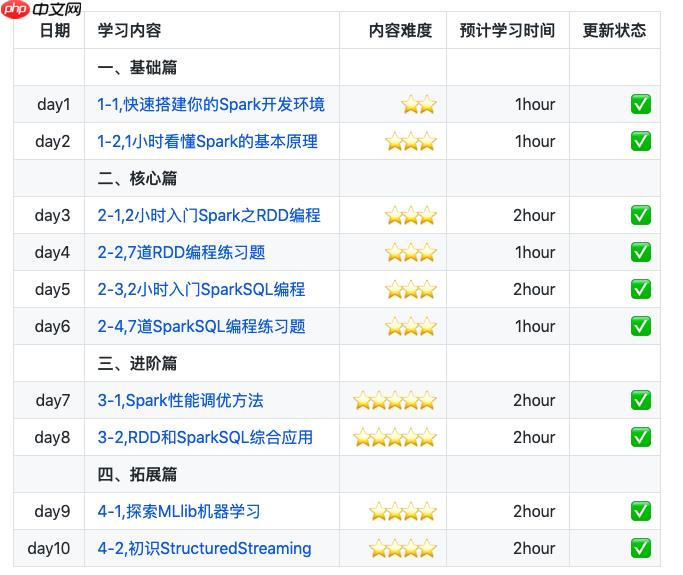Open link 3-2 RDD和SparkSQL综合应用

click(205, 438)
